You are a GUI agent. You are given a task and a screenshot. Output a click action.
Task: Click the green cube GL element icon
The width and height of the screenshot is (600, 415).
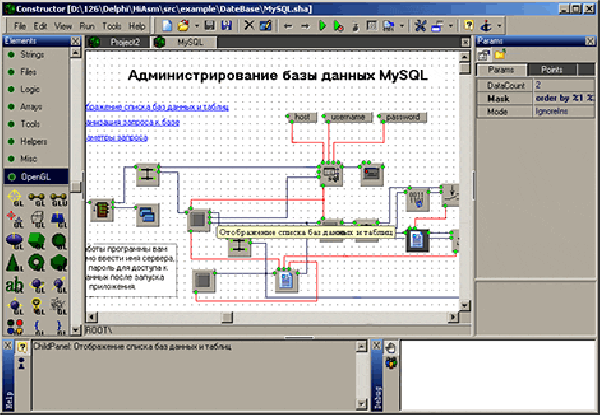(x=37, y=241)
